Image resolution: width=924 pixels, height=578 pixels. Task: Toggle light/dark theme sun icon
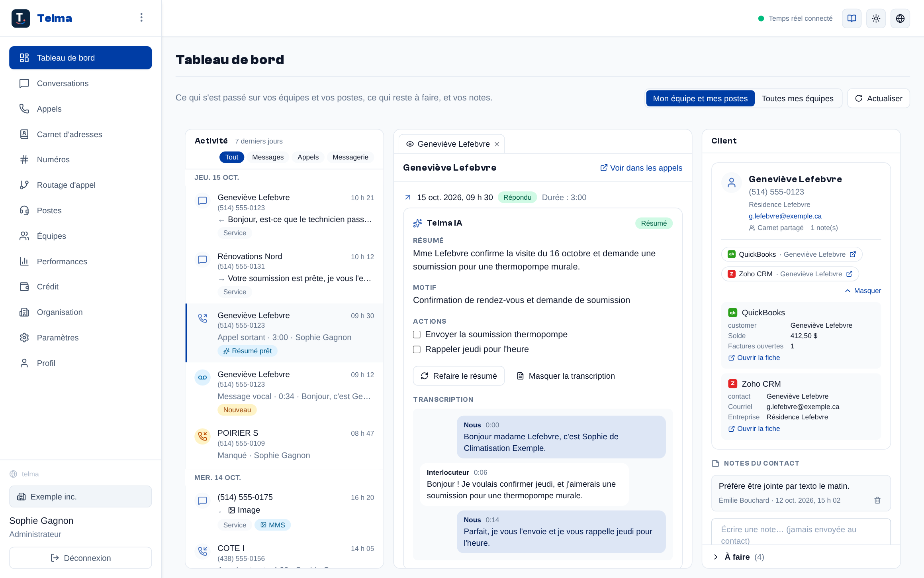pyautogui.click(x=876, y=18)
